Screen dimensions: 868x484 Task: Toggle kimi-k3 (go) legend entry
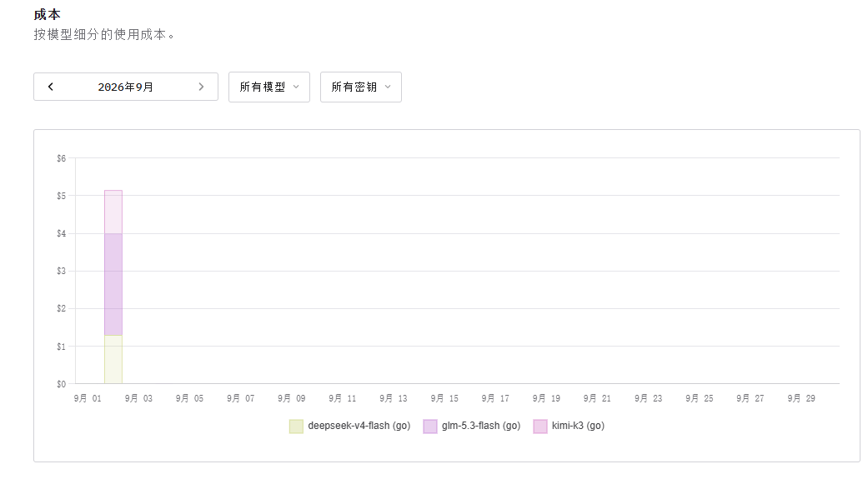click(569, 426)
